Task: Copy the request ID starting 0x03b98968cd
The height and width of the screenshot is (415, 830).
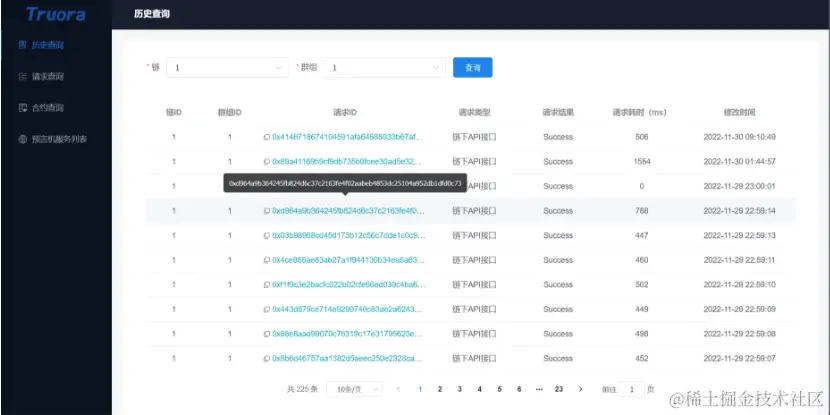Action: (x=267, y=236)
